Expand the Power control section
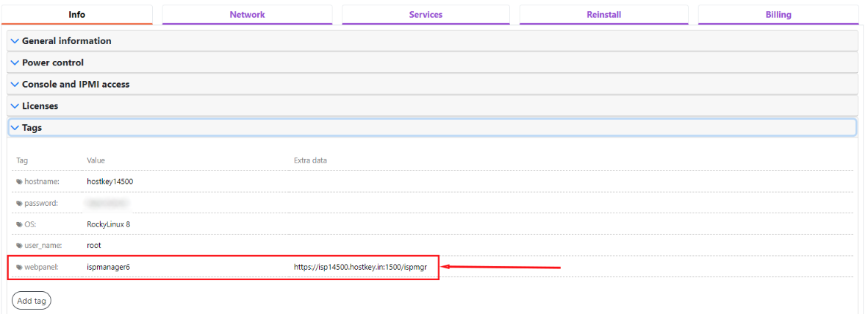868x314 pixels. [52, 63]
